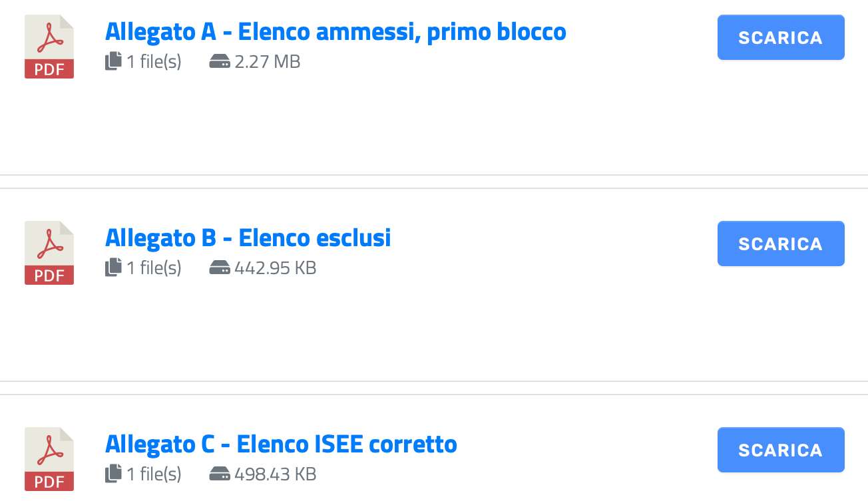Open the Allegato A - Elenco ammessi, primo blocco link
This screenshot has height=503, width=868.
coord(335,31)
